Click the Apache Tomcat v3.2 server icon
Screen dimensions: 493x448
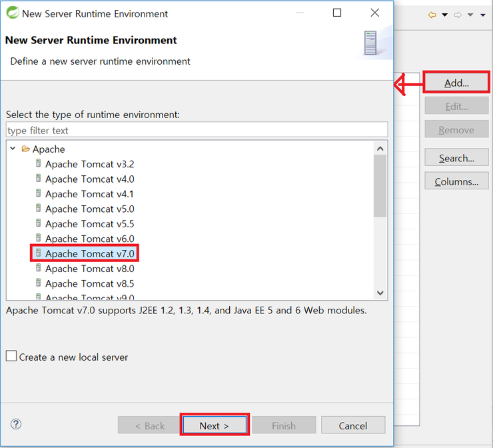pos(39,164)
